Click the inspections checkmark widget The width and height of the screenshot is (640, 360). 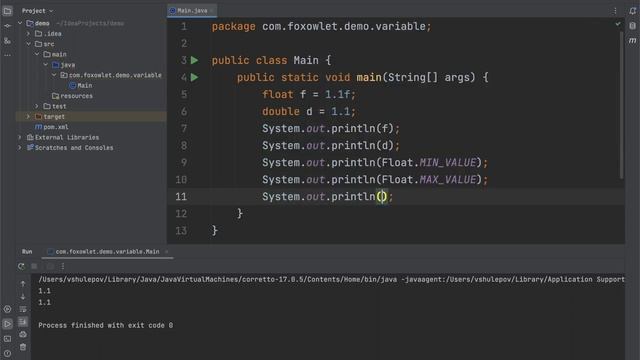tap(618, 24)
